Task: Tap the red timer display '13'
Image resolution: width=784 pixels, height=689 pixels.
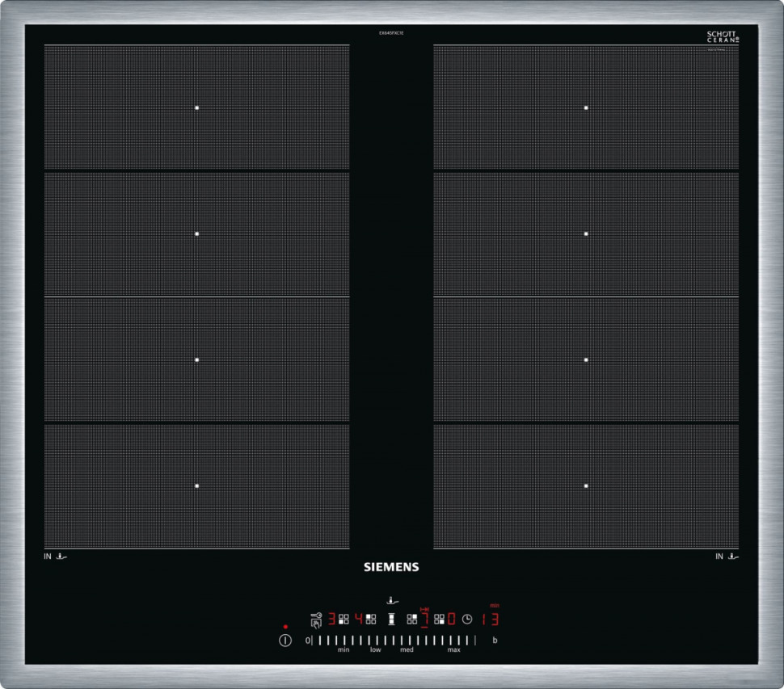Action: tap(490, 620)
